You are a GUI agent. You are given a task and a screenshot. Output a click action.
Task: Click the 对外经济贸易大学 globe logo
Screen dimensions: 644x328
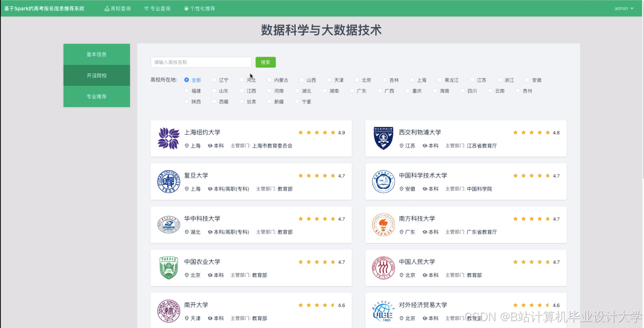tap(383, 310)
